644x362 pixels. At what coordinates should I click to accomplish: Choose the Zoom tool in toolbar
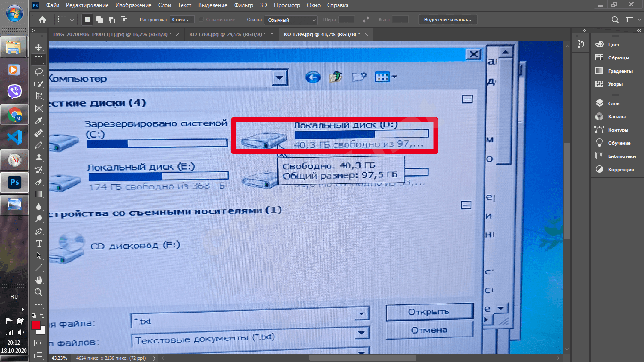pyautogui.click(x=39, y=292)
